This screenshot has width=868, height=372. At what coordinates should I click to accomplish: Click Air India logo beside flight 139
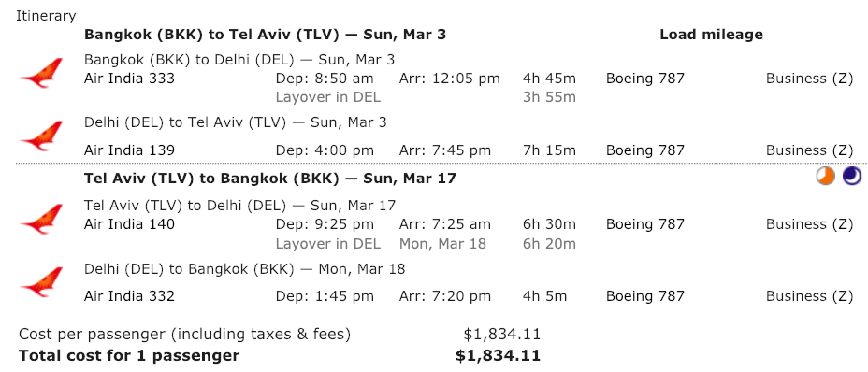point(41,136)
